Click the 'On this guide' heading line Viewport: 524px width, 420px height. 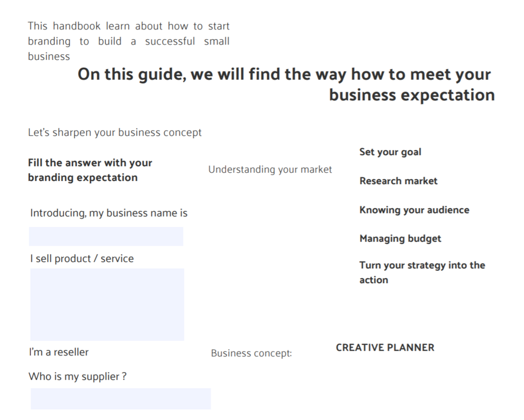[x=284, y=75]
